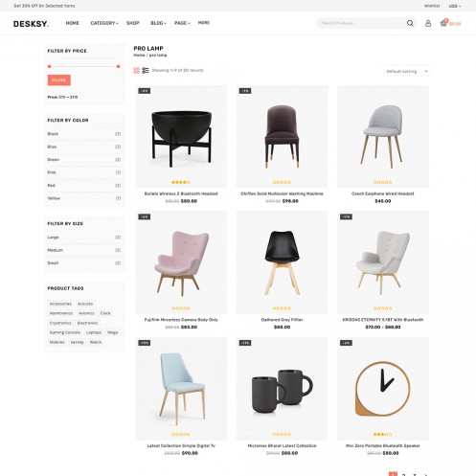The image size is (476, 476).
Task: Go to the Shop menu item
Action: coord(132,23)
